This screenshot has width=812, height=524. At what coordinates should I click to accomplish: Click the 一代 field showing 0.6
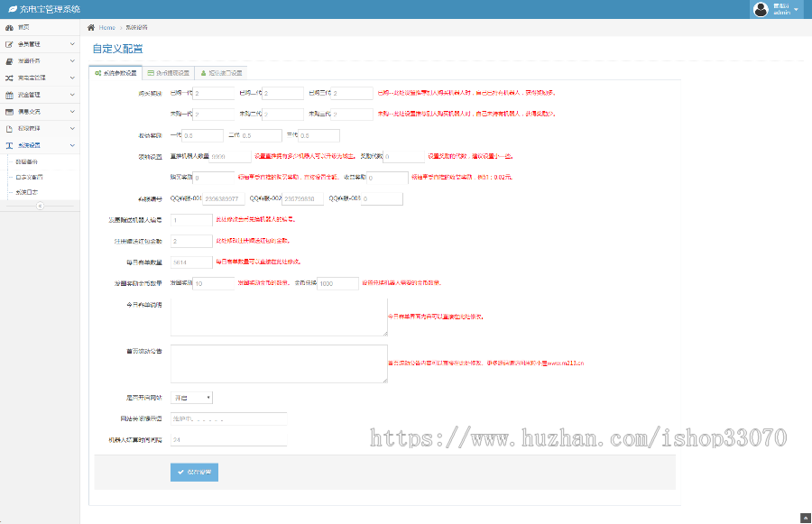[202, 135]
